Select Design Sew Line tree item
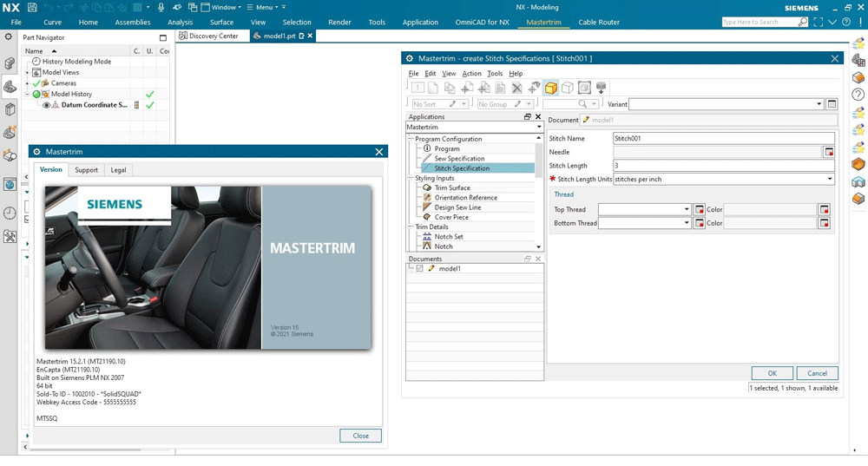This screenshot has height=466, width=868. tap(457, 207)
